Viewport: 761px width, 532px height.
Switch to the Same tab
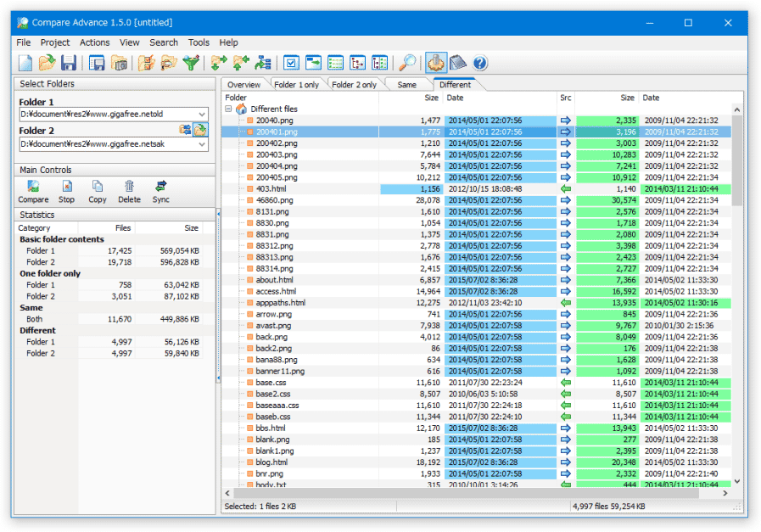[406, 85]
